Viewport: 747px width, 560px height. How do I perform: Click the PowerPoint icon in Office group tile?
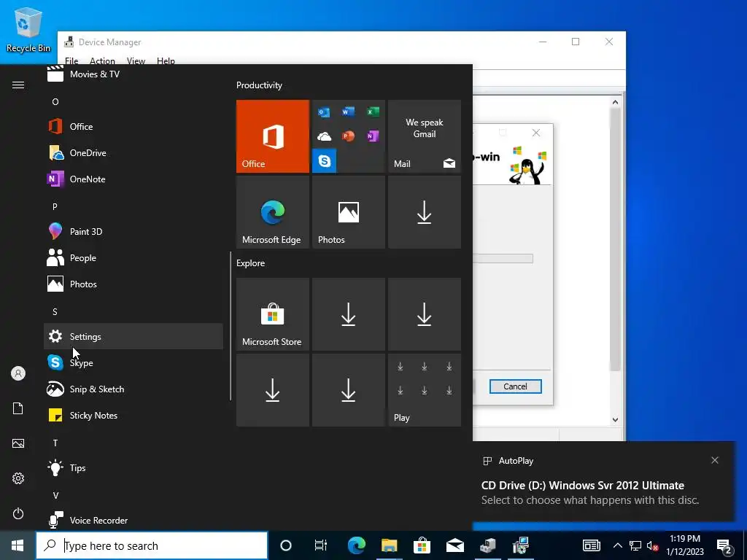[348, 136]
